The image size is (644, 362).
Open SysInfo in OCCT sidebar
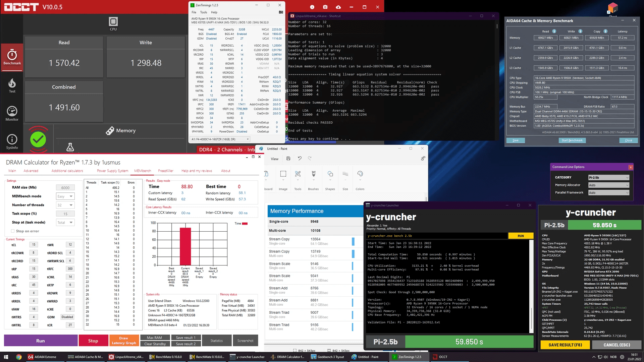click(12, 142)
